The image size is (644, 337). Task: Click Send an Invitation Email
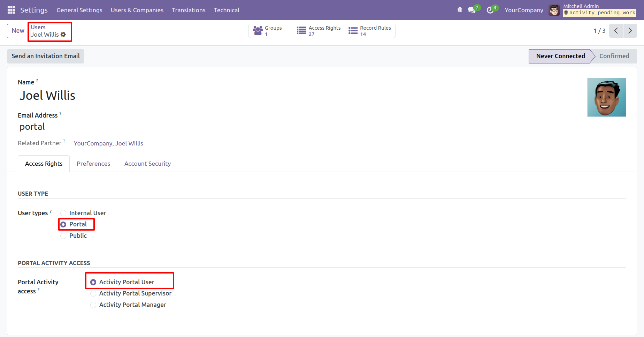coord(46,56)
